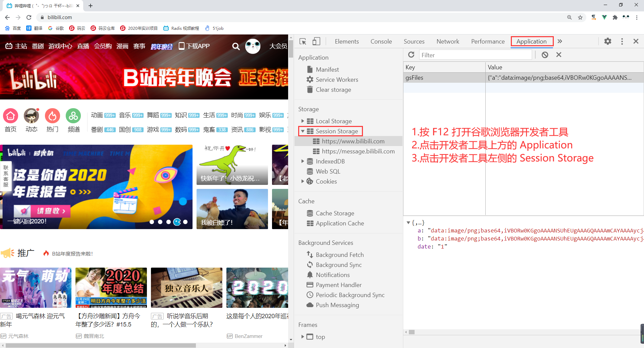The height and width of the screenshot is (348, 644).
Task: Open Web SQL storage item
Action: [x=328, y=171]
